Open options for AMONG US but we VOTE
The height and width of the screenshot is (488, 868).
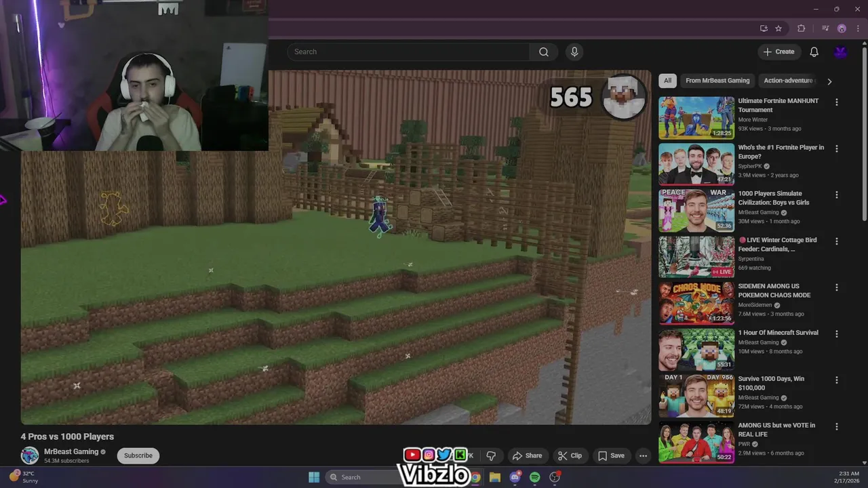click(836, 426)
